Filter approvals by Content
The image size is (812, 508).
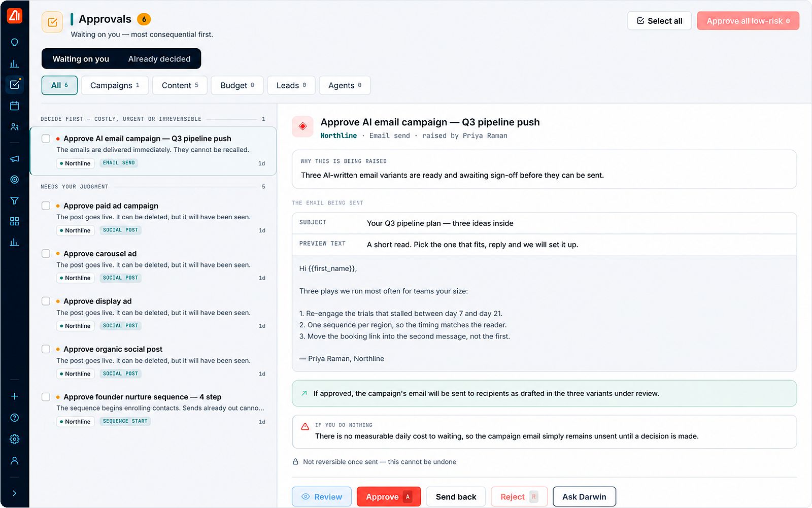pyautogui.click(x=180, y=85)
